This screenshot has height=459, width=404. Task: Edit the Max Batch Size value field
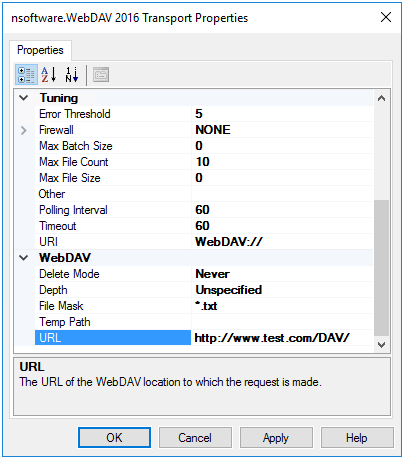click(x=282, y=146)
